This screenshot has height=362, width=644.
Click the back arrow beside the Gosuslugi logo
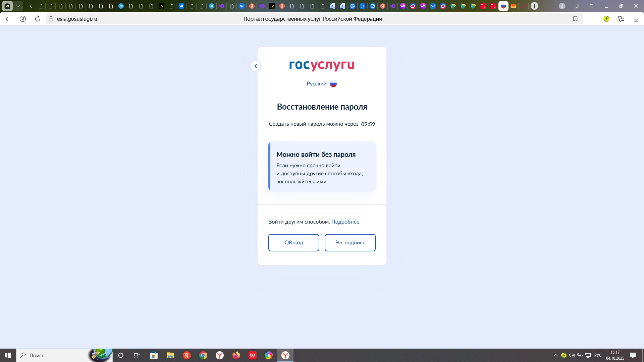point(256,66)
